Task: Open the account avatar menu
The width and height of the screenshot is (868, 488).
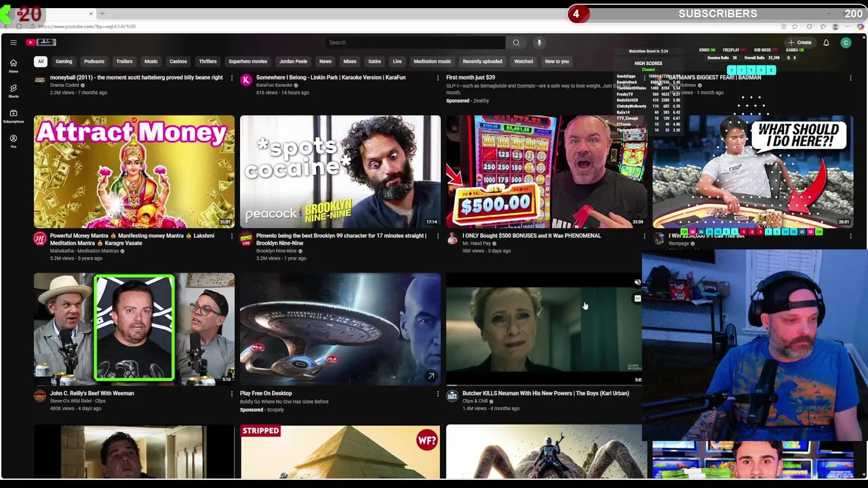Action: 846,43
